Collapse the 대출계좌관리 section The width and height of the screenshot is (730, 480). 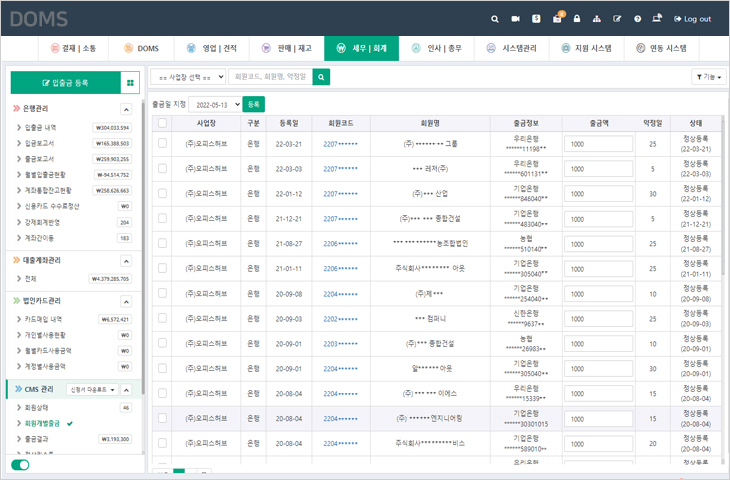pyautogui.click(x=126, y=261)
